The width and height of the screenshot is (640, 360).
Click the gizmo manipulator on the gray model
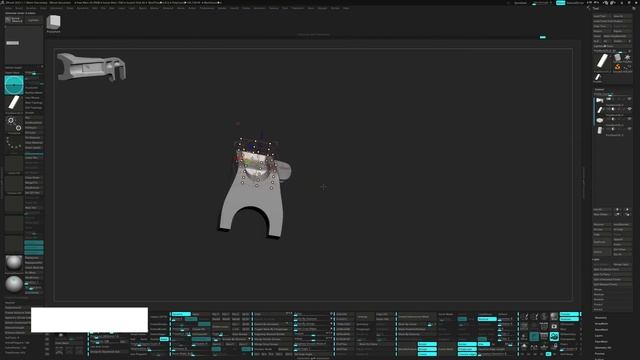tap(256, 162)
